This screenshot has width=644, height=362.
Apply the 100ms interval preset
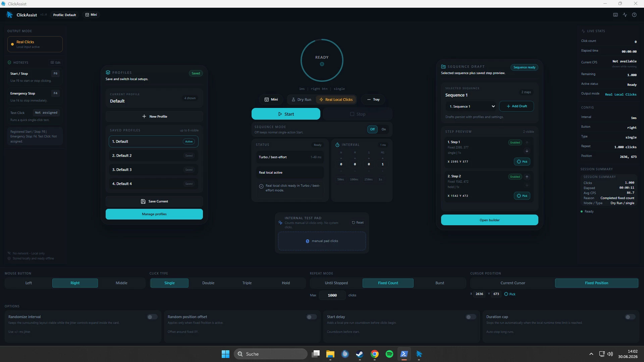coord(354,180)
